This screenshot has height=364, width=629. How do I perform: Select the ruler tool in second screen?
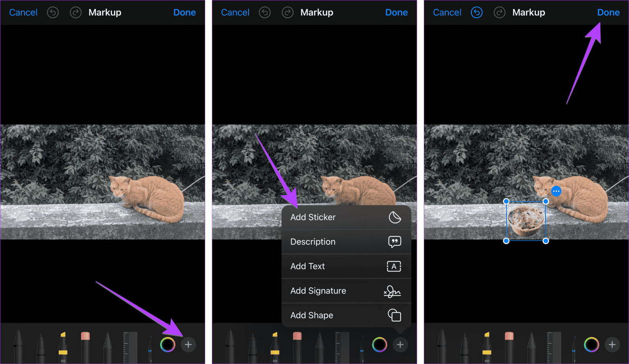coord(342,348)
